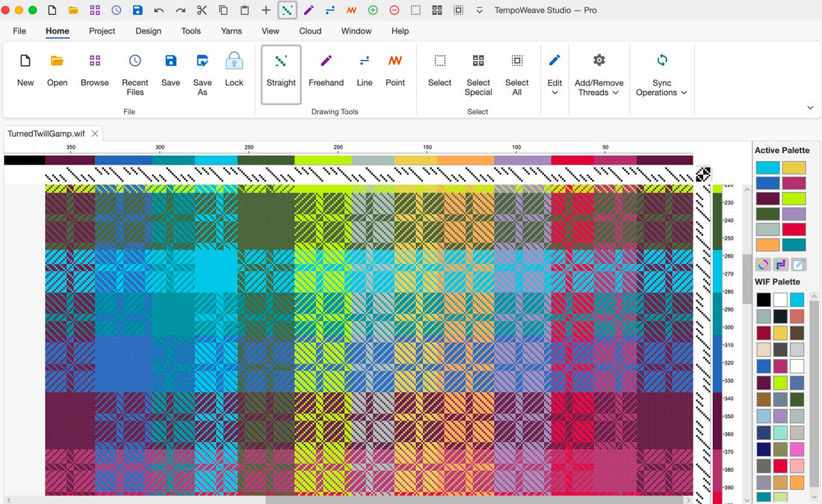Click the Redo arrow icon
This screenshot has height=504, width=822.
[180, 10]
